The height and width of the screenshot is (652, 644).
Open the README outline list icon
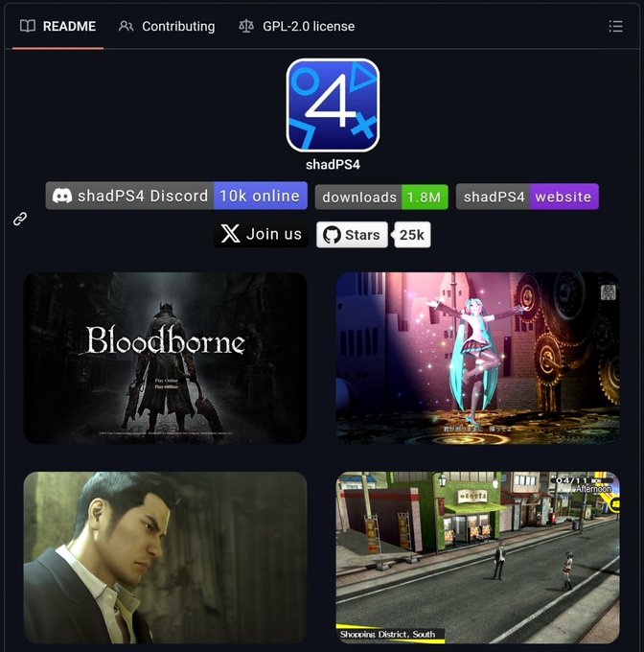click(615, 26)
